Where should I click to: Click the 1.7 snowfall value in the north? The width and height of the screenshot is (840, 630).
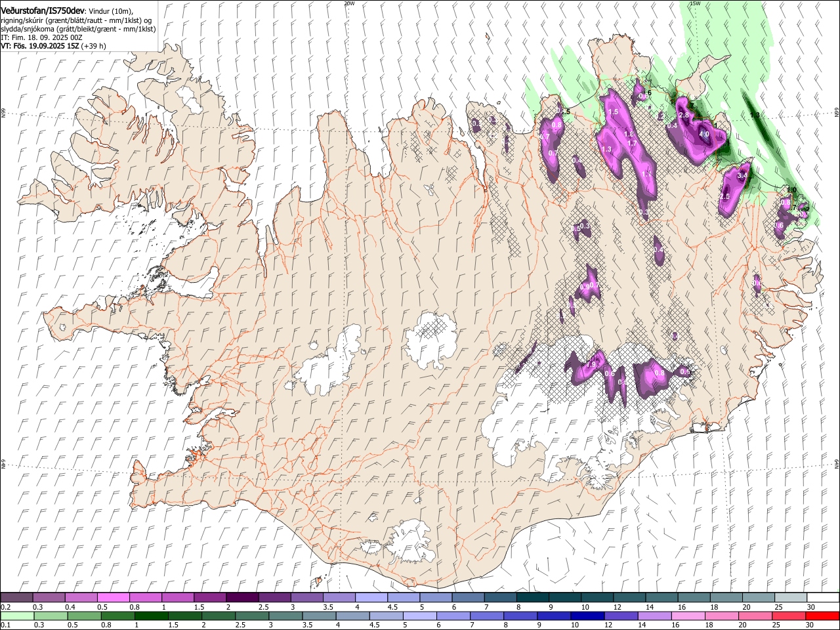click(633, 144)
